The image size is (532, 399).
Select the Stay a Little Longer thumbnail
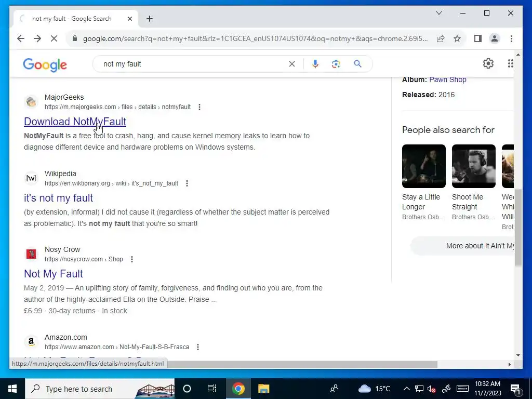tap(424, 166)
